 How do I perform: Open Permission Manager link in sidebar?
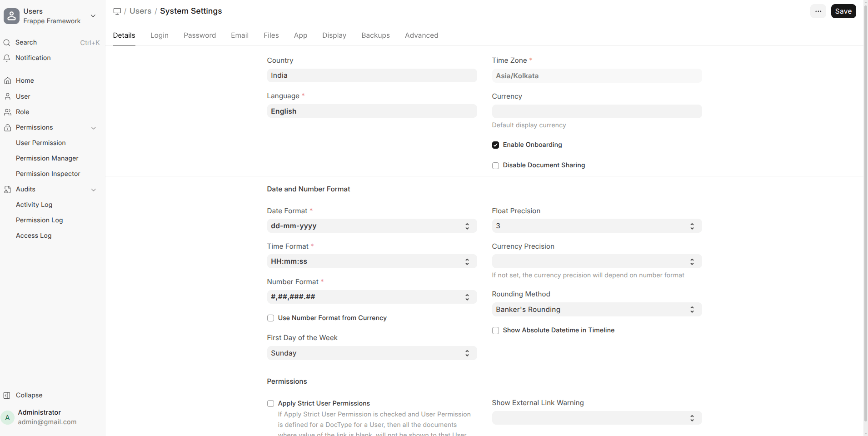tap(47, 158)
